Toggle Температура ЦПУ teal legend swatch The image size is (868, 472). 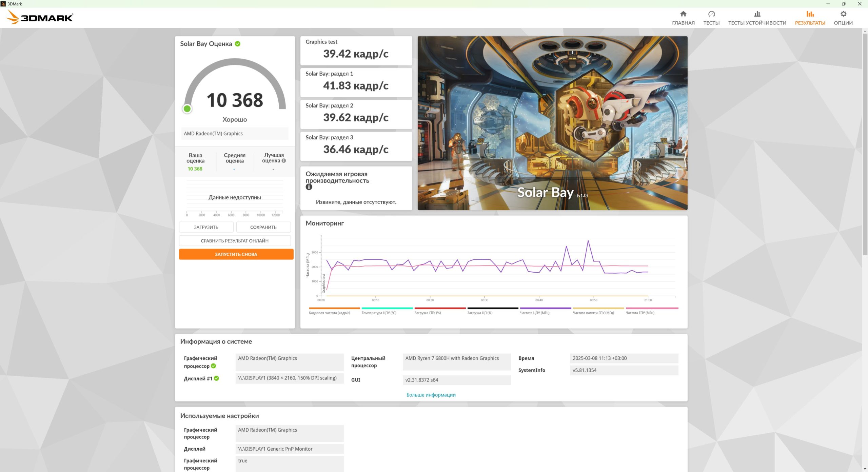click(x=387, y=308)
